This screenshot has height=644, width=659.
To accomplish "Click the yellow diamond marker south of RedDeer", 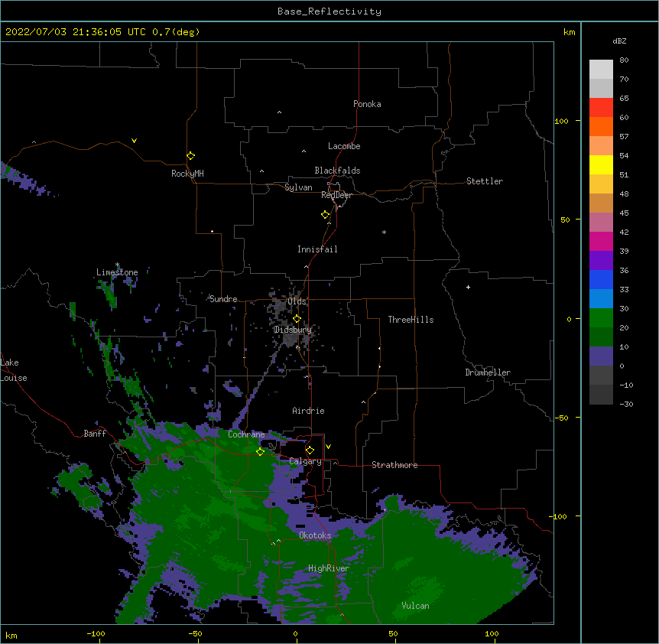I will [326, 215].
